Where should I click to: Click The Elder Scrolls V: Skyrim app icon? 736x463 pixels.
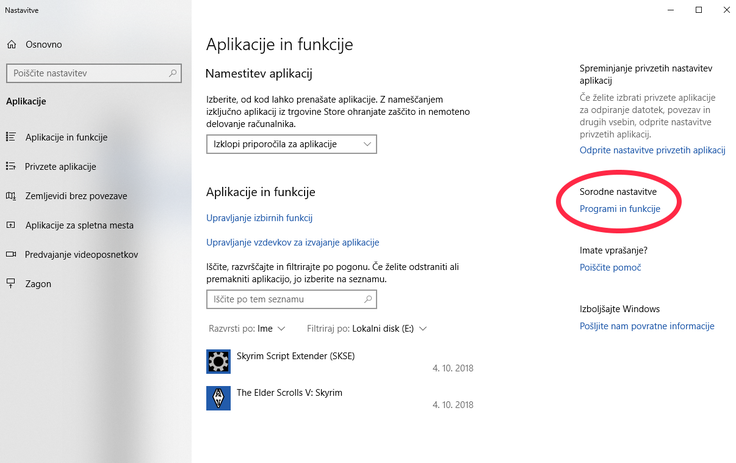point(218,398)
